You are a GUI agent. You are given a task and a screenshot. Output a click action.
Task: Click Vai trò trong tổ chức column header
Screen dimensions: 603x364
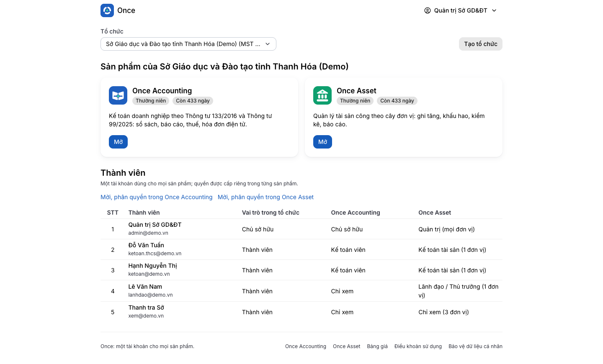pyautogui.click(x=271, y=213)
